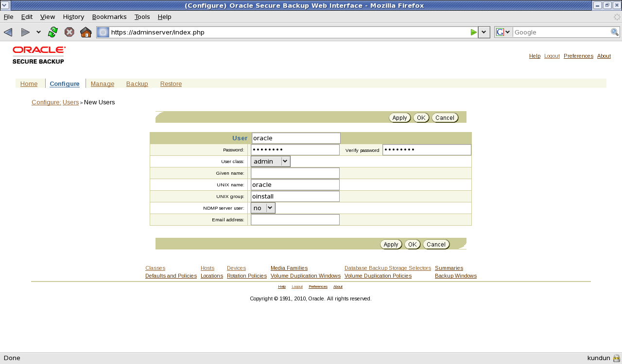The image size is (622, 364).
Task: Click the bottom Apply button
Action: click(391, 244)
